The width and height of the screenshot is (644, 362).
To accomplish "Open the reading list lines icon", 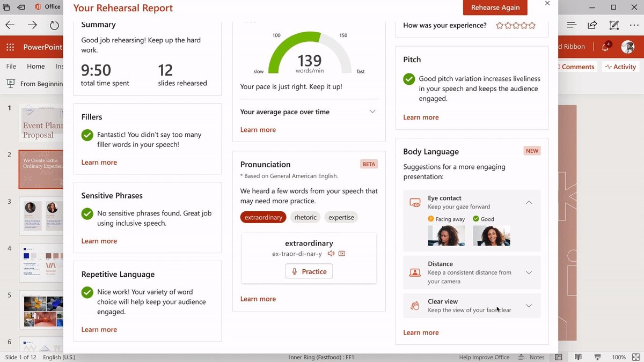I will click(572, 25).
